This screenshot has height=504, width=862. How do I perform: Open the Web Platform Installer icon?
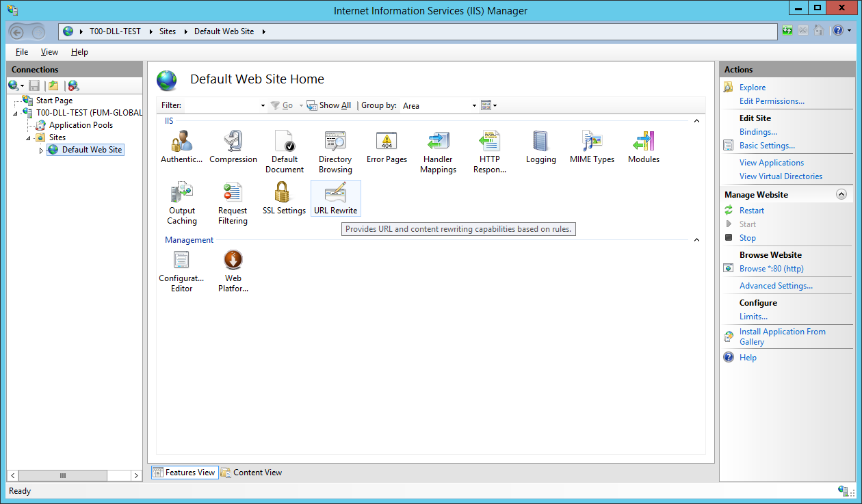(233, 271)
